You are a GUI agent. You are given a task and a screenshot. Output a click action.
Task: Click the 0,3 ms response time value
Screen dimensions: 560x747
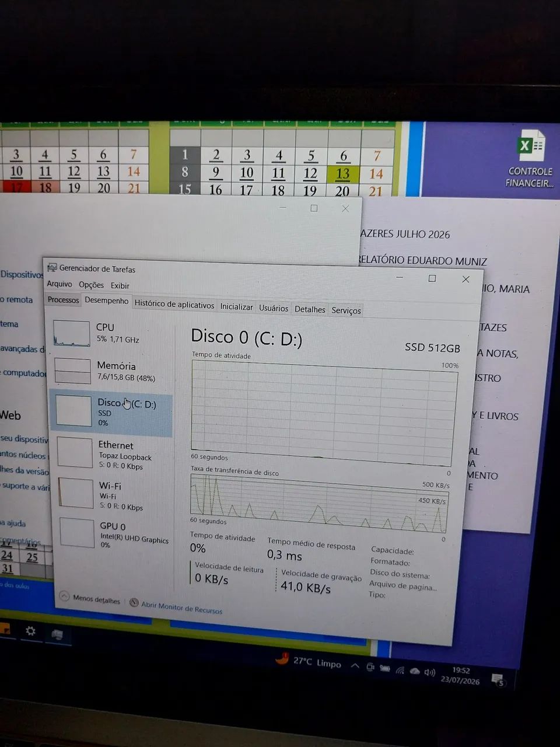[285, 555]
